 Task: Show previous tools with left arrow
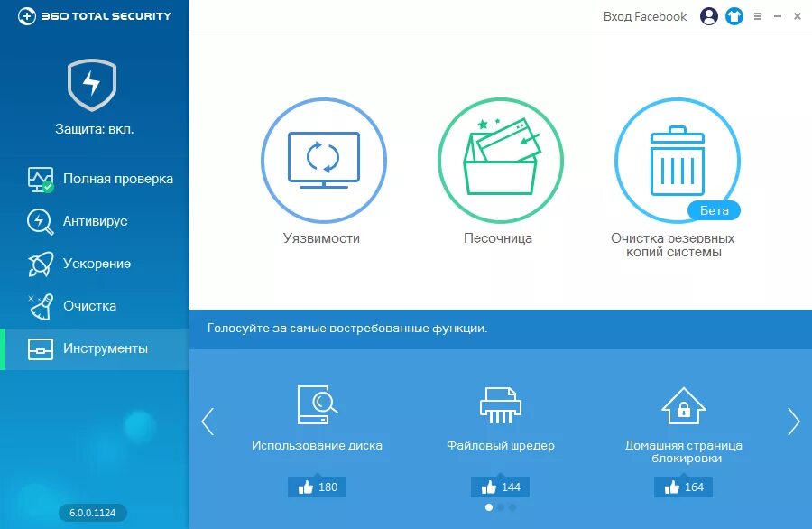pyautogui.click(x=208, y=422)
